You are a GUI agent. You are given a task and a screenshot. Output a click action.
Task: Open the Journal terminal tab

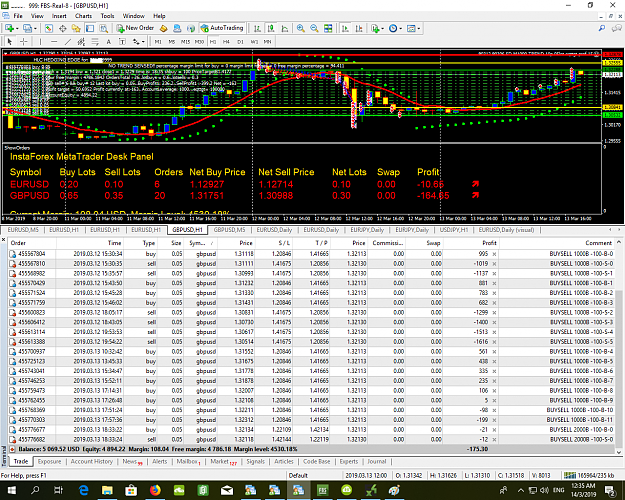(377, 461)
